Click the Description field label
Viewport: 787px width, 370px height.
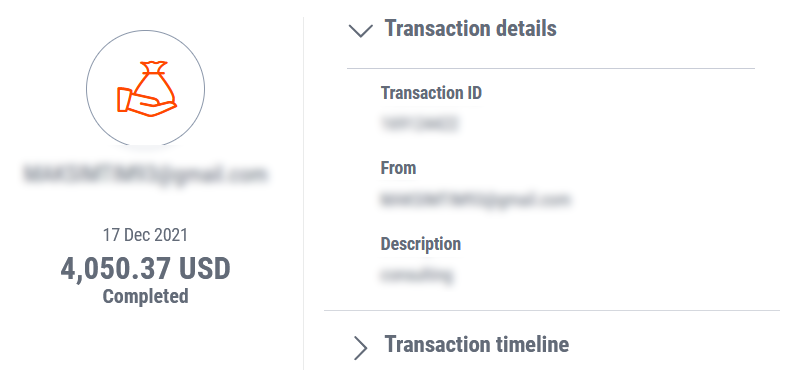coord(421,244)
